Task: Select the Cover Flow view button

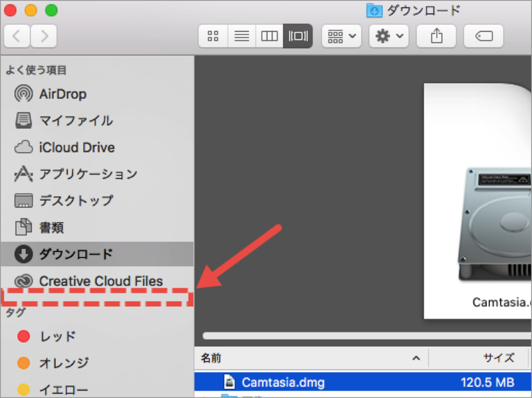Action: tap(298, 36)
